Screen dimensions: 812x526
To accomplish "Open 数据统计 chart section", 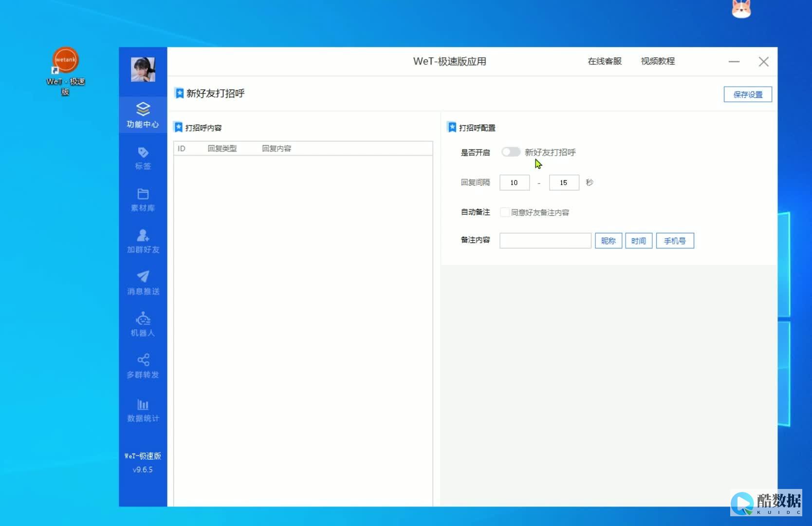I will pyautogui.click(x=143, y=410).
